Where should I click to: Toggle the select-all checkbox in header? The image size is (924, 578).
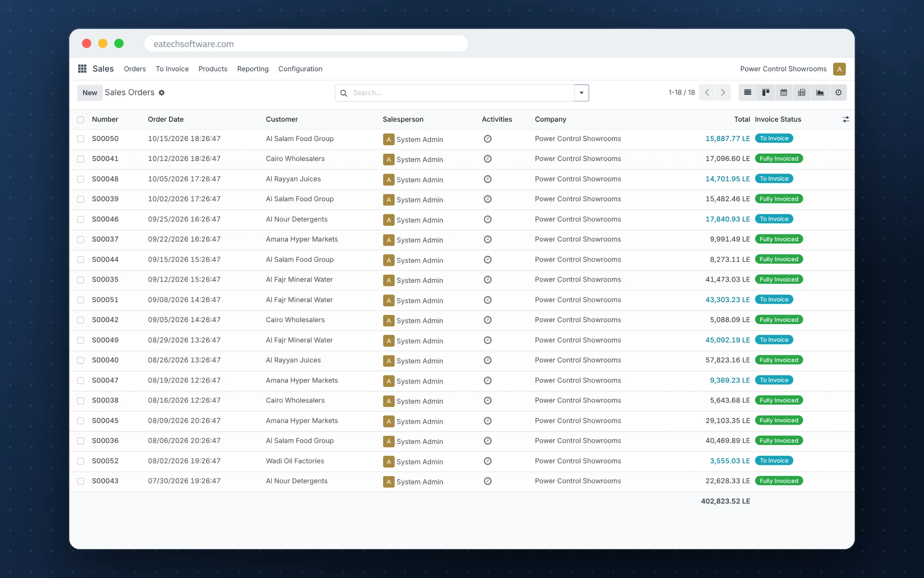pos(80,119)
